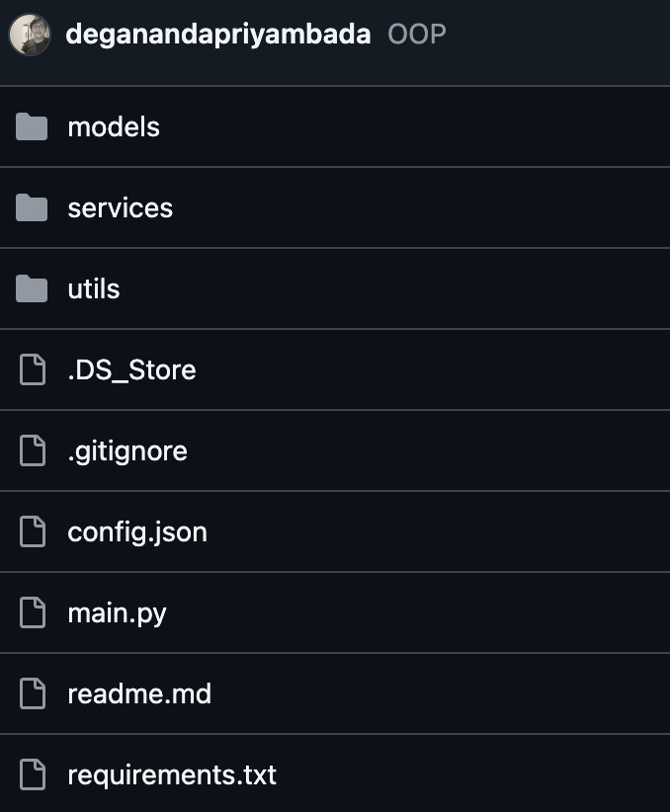Click the main.py file icon
670x812 pixels.
pos(33,612)
